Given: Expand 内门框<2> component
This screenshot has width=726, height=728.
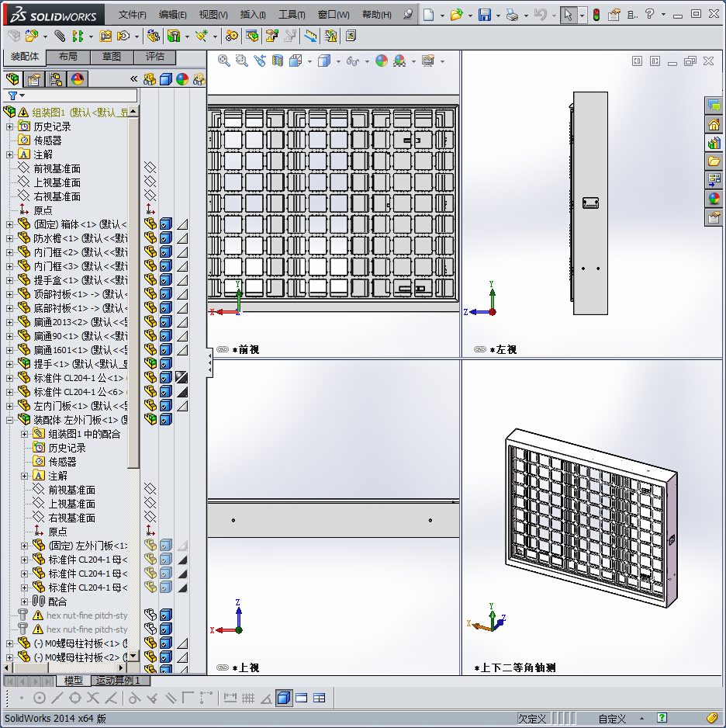Looking at the screenshot, I should (10, 252).
